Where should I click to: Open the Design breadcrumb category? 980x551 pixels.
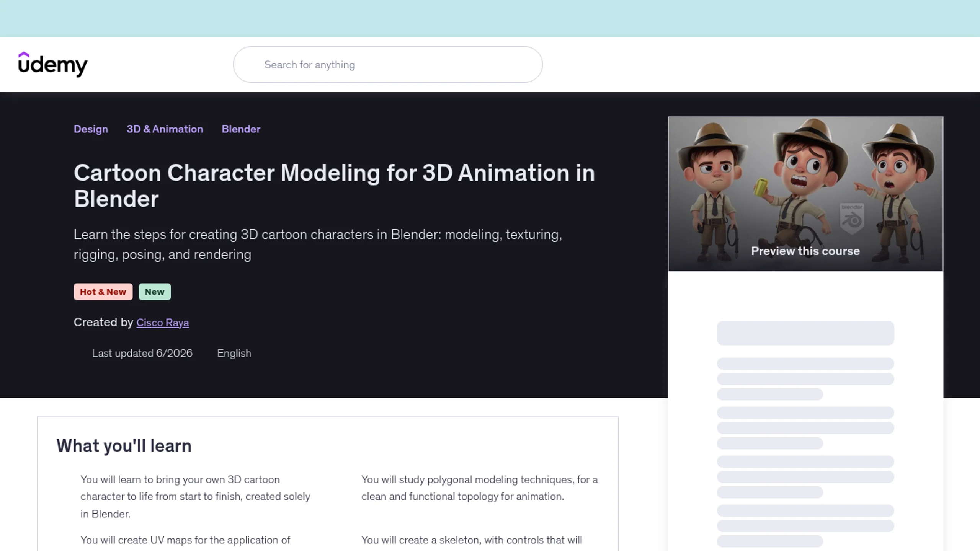point(91,129)
